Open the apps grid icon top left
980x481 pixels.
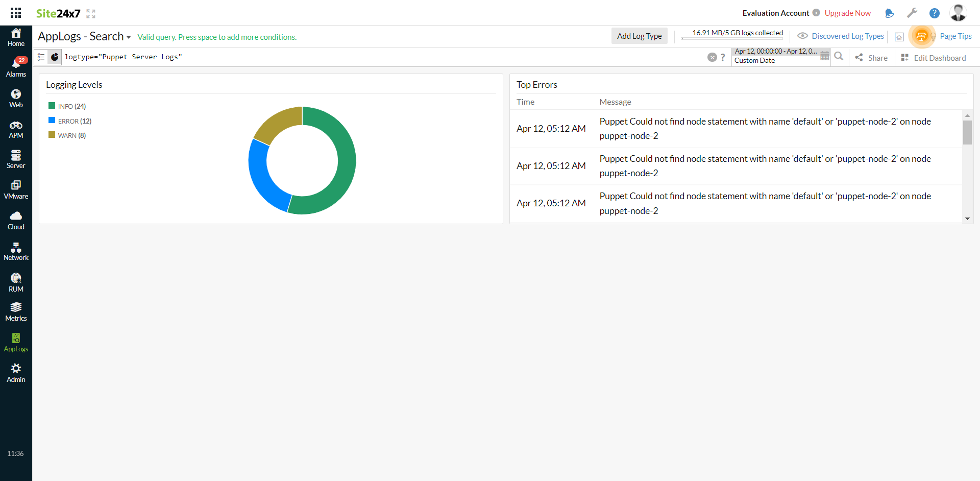click(15, 13)
